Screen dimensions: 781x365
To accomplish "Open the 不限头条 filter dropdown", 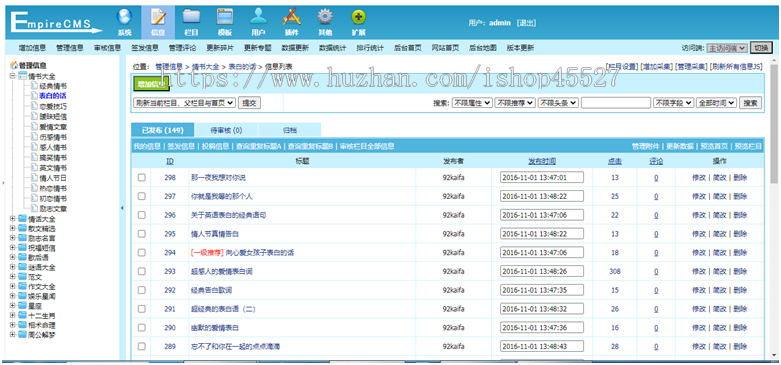I will click(x=558, y=103).
